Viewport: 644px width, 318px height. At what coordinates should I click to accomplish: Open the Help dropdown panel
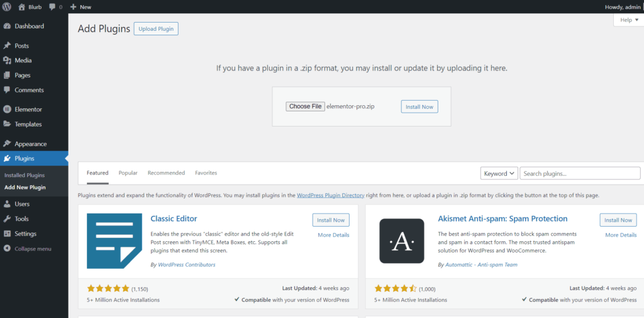[x=629, y=20]
